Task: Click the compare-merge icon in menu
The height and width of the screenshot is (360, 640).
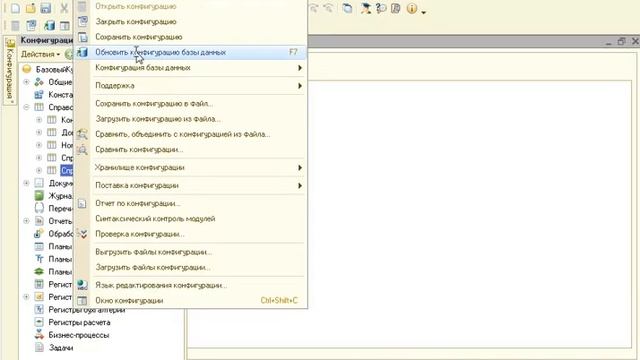Action: [x=82, y=134]
